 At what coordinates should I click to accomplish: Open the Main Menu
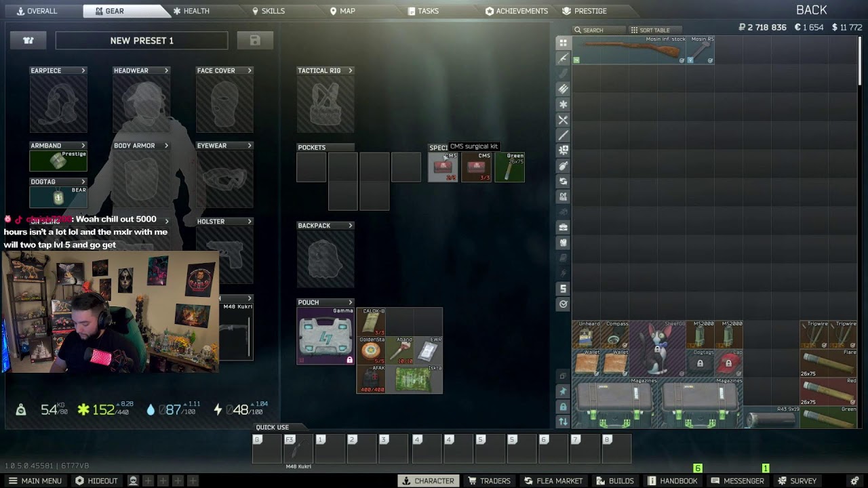tap(35, 481)
